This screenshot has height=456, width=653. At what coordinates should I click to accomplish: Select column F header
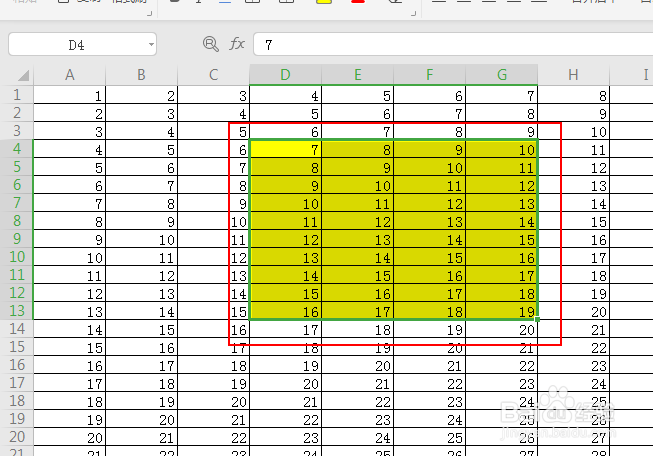[429, 75]
